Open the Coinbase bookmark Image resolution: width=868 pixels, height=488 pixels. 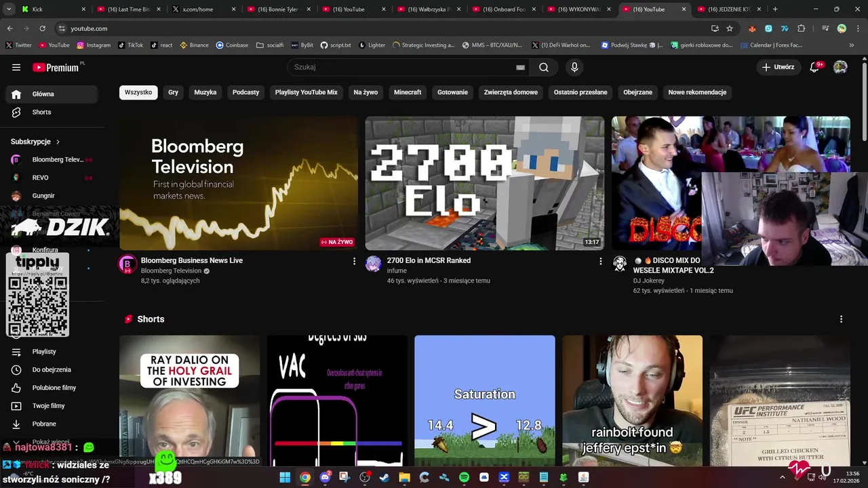232,45
